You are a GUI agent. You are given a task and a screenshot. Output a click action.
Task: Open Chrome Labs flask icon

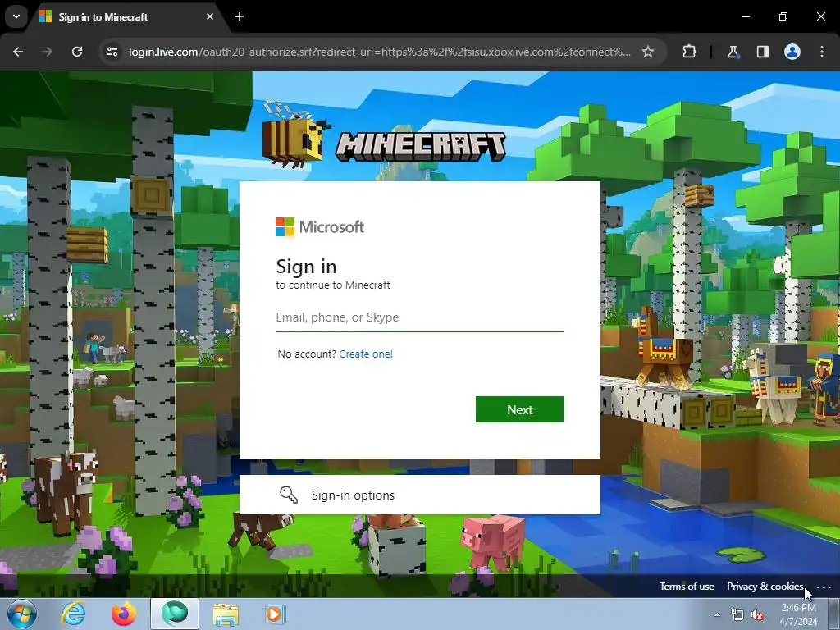[733, 52]
